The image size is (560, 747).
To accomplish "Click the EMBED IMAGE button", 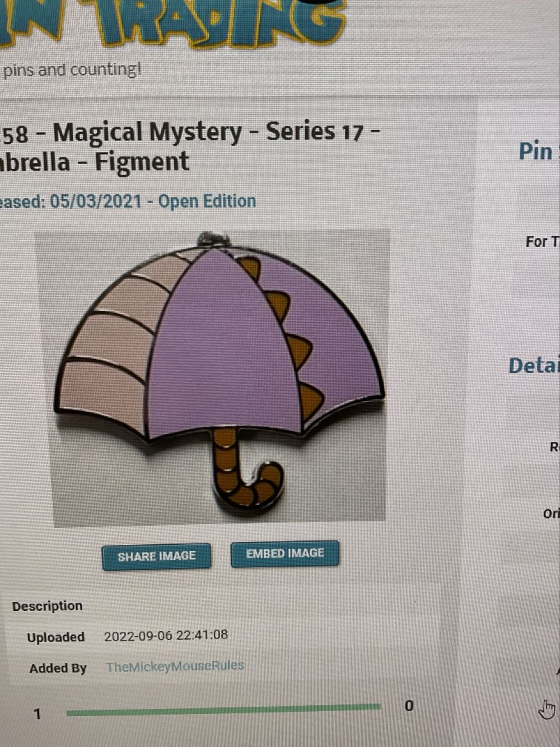I will [x=285, y=553].
